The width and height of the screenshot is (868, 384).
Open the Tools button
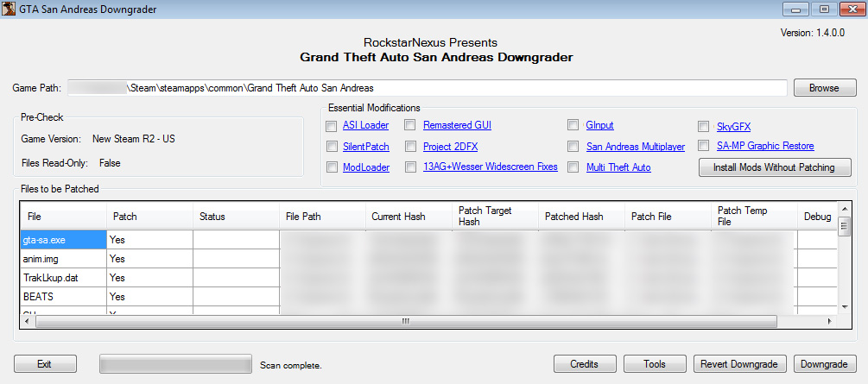tap(655, 364)
